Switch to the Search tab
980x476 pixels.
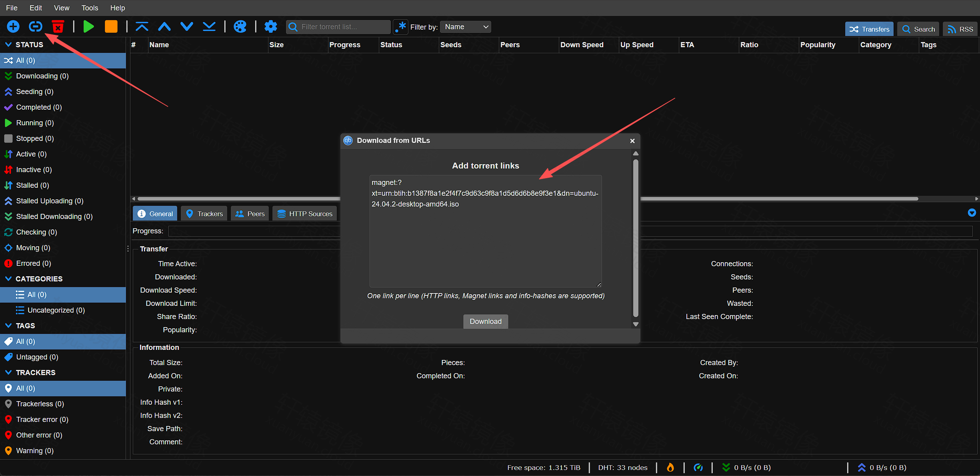pyautogui.click(x=918, y=29)
